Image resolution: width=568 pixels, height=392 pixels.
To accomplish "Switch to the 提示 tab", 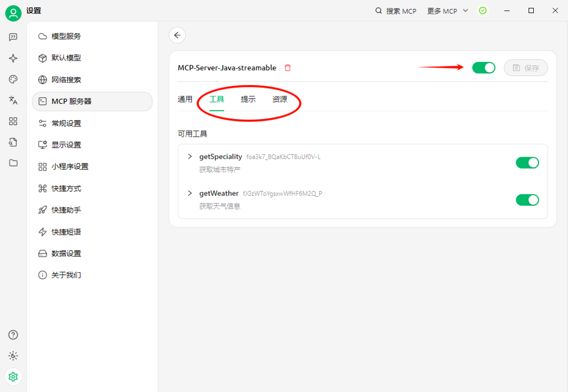I will point(248,99).
